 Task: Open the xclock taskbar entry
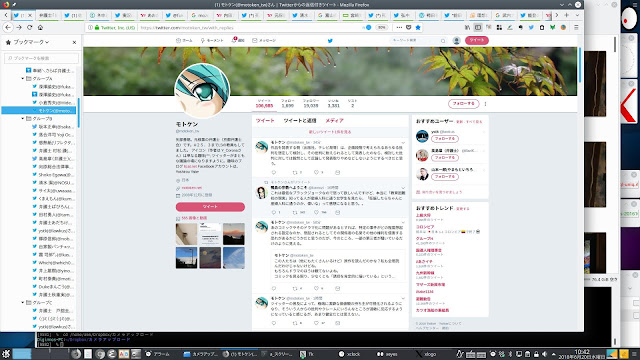tap(350, 354)
